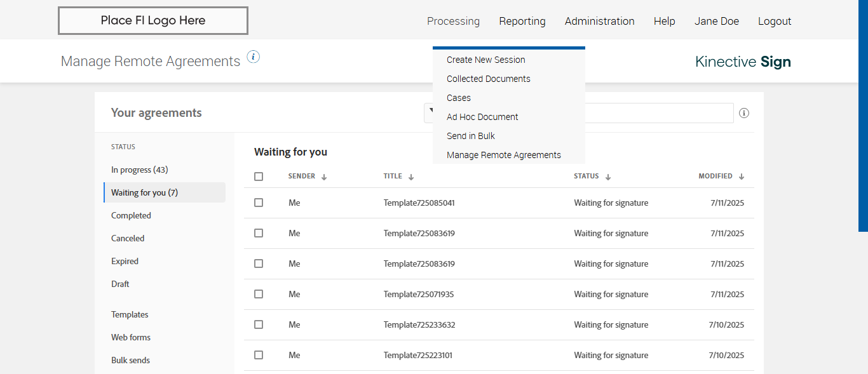The height and width of the screenshot is (374, 868).
Task: Open the Reporting menu
Action: tap(522, 21)
